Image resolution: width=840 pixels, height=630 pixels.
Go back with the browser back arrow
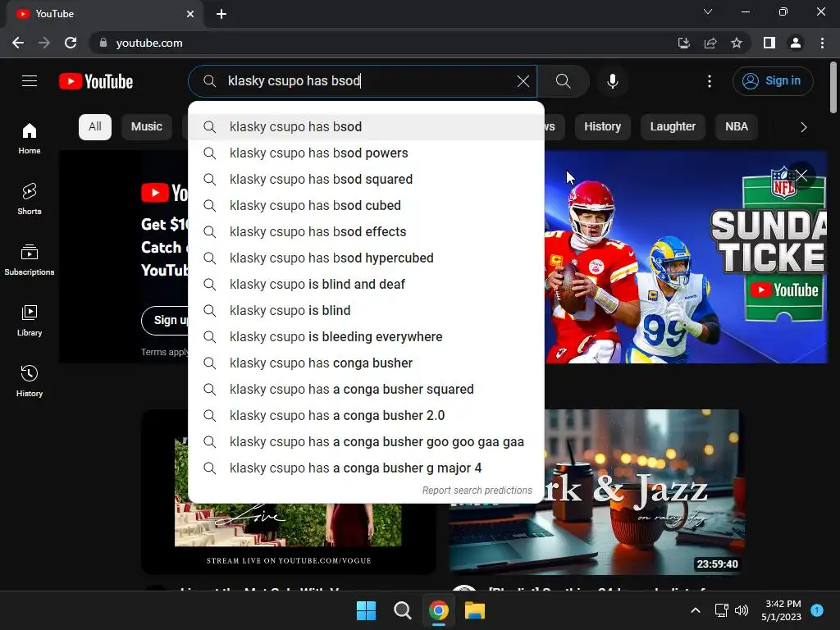pyautogui.click(x=18, y=43)
